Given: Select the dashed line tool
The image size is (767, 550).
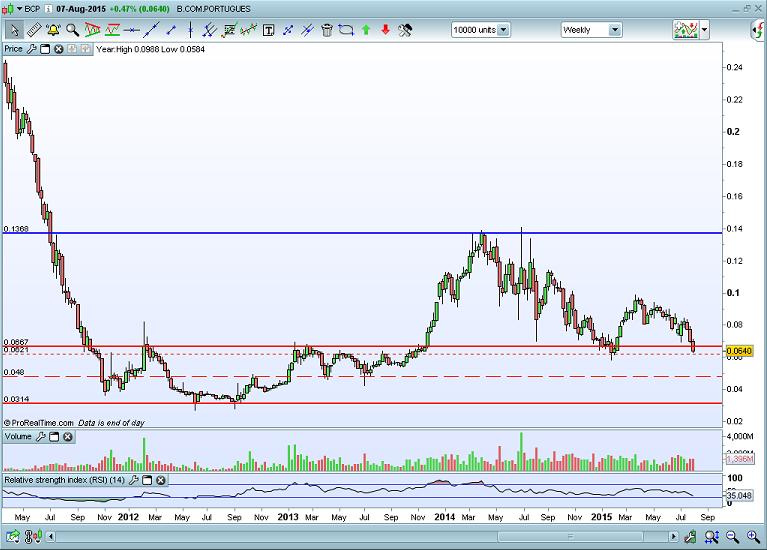Looking at the screenshot, I should (288, 30).
